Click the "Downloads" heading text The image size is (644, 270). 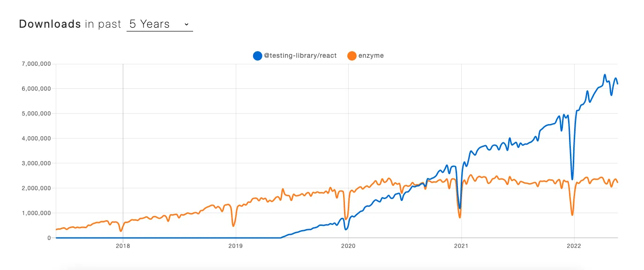[50, 24]
